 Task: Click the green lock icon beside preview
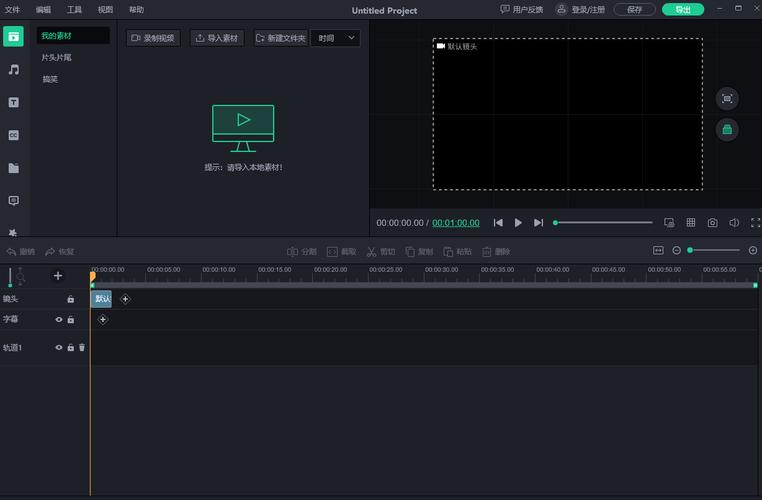(x=727, y=129)
